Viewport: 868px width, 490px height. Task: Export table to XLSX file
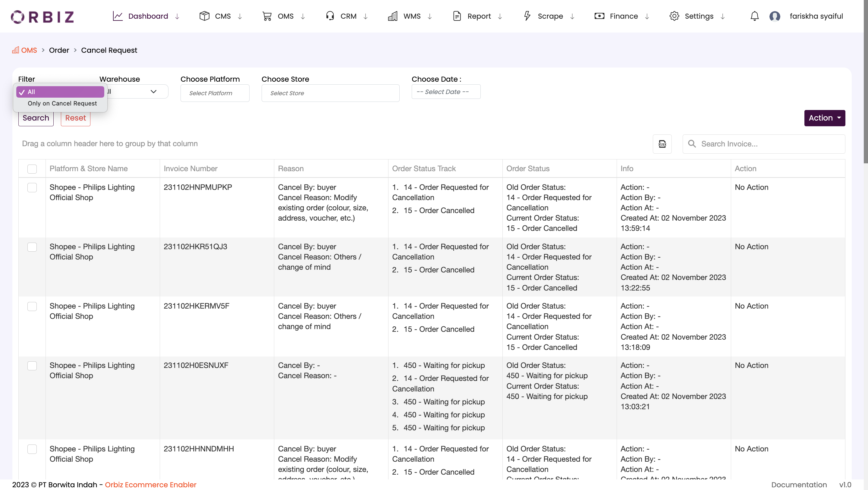[x=662, y=144]
